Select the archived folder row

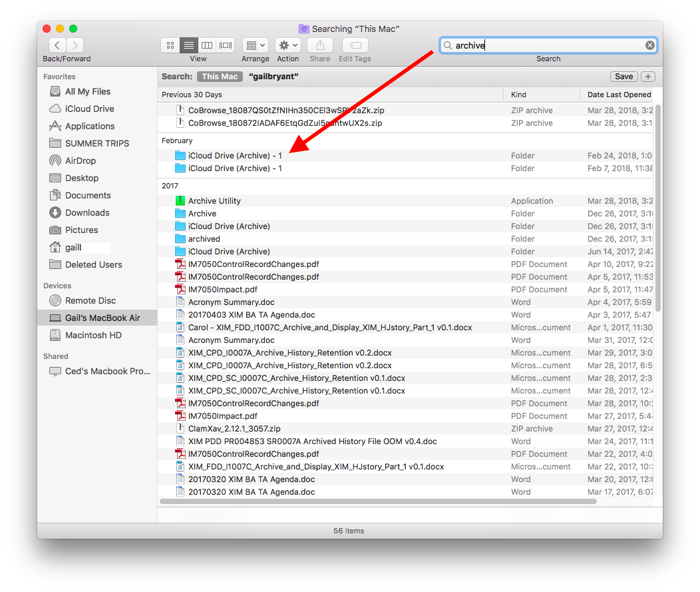tap(405, 239)
